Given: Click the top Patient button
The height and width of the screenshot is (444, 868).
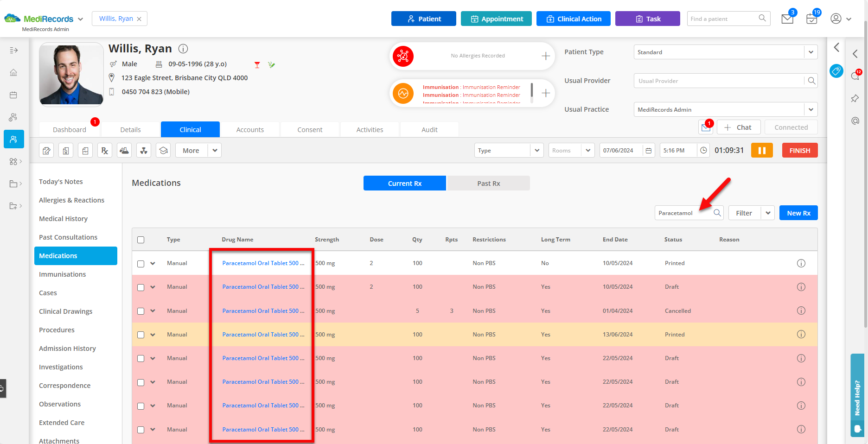Looking at the screenshot, I should [x=424, y=19].
